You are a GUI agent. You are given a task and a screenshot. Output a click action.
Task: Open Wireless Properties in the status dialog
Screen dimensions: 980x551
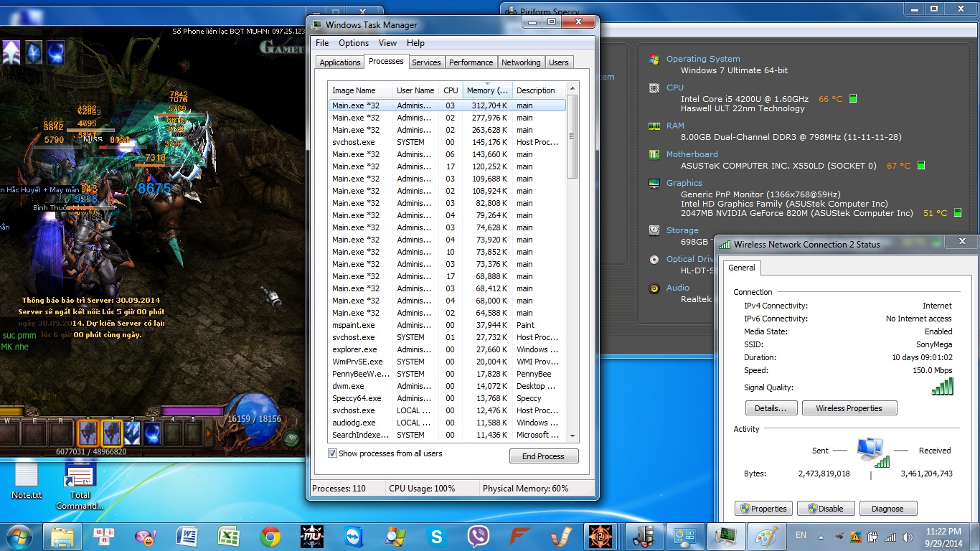[x=849, y=408]
